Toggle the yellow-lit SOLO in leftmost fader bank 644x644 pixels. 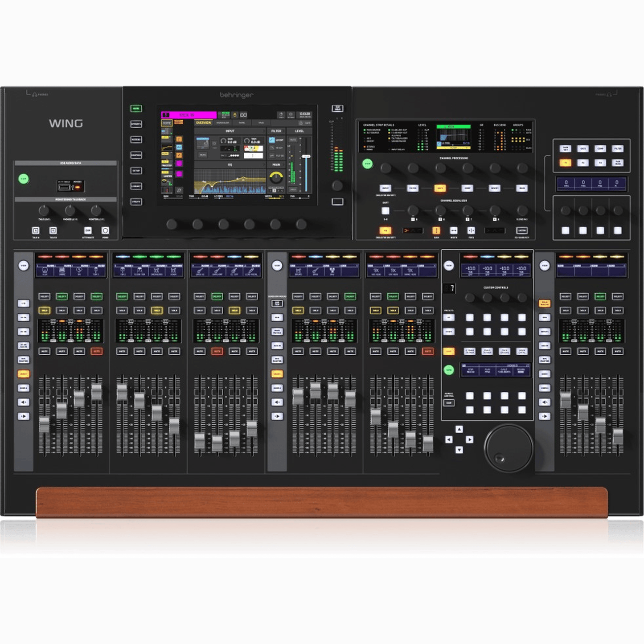(x=44, y=310)
